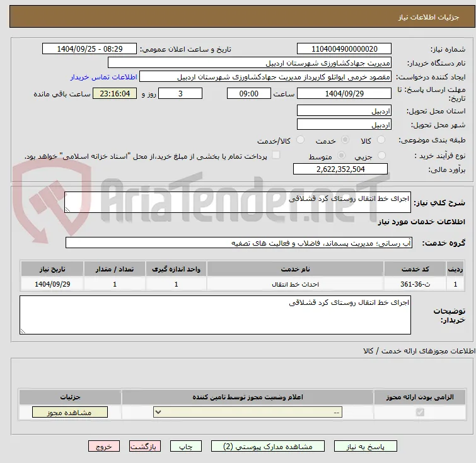Click the ردیف column header
The width and height of the screenshot is (476, 463).
[x=455, y=269]
